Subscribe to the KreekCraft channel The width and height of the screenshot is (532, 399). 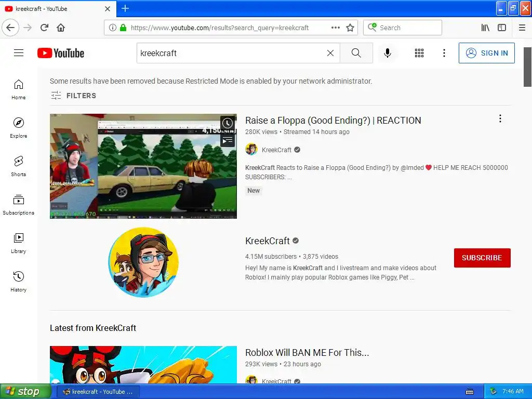click(482, 258)
